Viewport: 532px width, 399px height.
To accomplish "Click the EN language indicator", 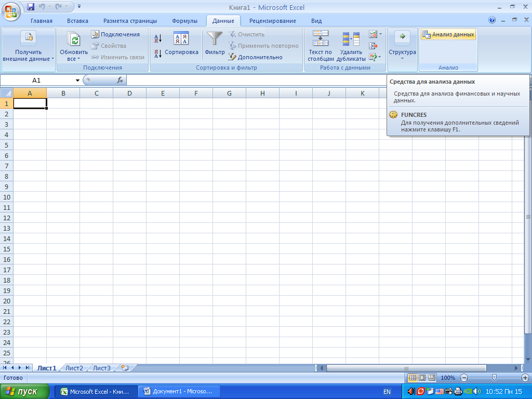I will (x=387, y=392).
